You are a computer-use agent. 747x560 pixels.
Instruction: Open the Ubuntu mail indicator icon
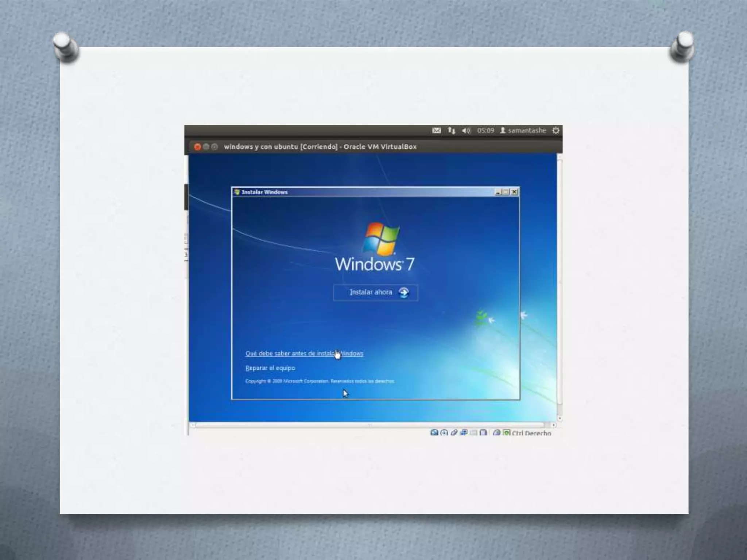[x=437, y=131]
